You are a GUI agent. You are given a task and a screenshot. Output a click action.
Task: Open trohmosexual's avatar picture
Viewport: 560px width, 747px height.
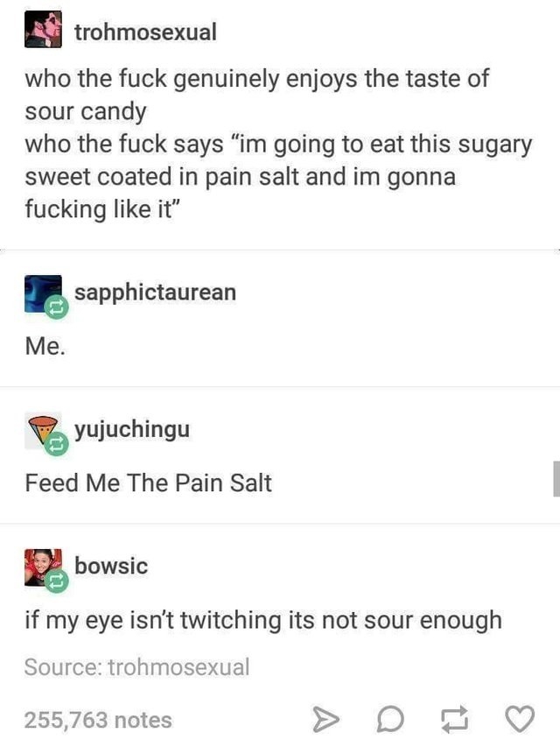(x=43, y=30)
